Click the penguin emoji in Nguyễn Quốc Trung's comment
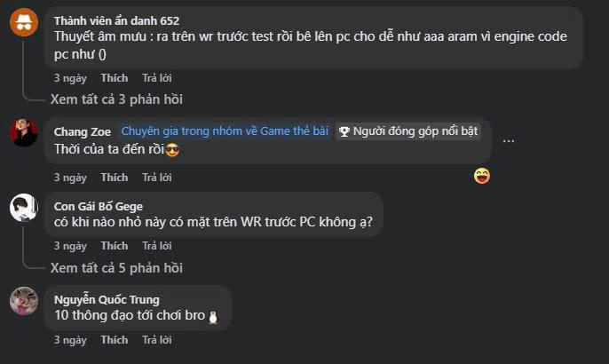The image size is (609, 364). coord(212,317)
